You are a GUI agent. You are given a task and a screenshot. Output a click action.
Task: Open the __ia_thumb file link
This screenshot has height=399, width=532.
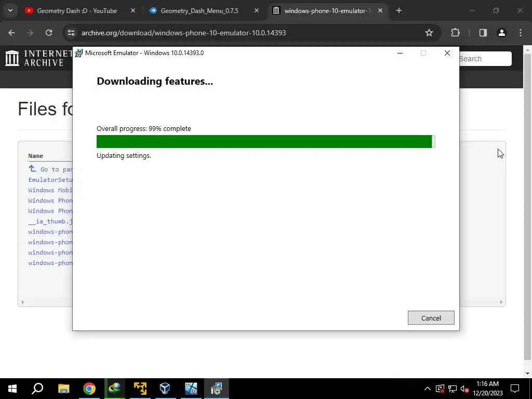(x=50, y=221)
